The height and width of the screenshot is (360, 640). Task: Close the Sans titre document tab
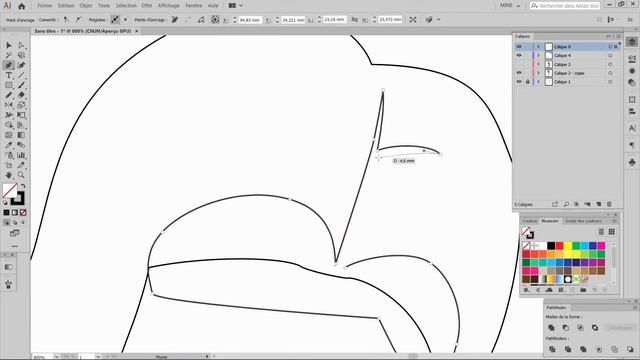(x=137, y=31)
